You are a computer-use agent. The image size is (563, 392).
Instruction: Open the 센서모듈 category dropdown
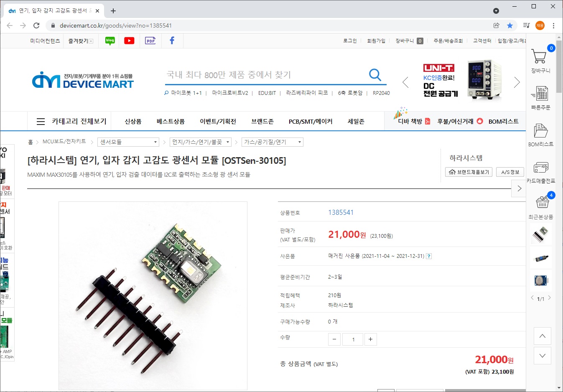coord(128,142)
